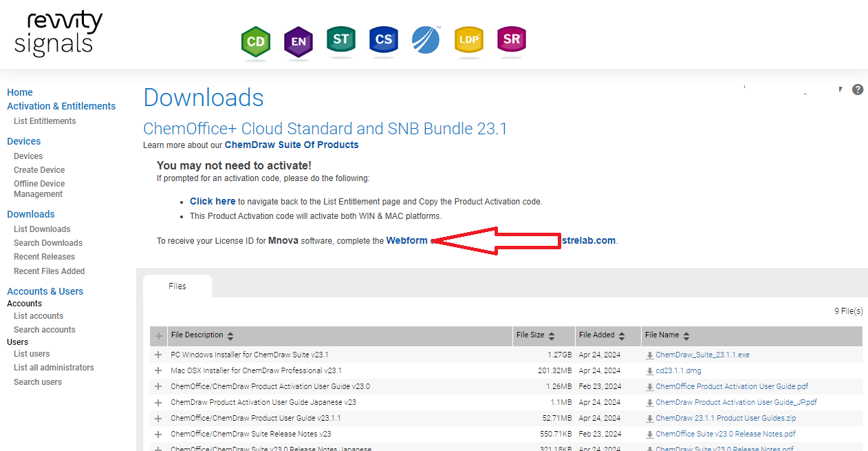The width and height of the screenshot is (868, 451).
Task: Open List Downloads link
Action: coord(42,229)
